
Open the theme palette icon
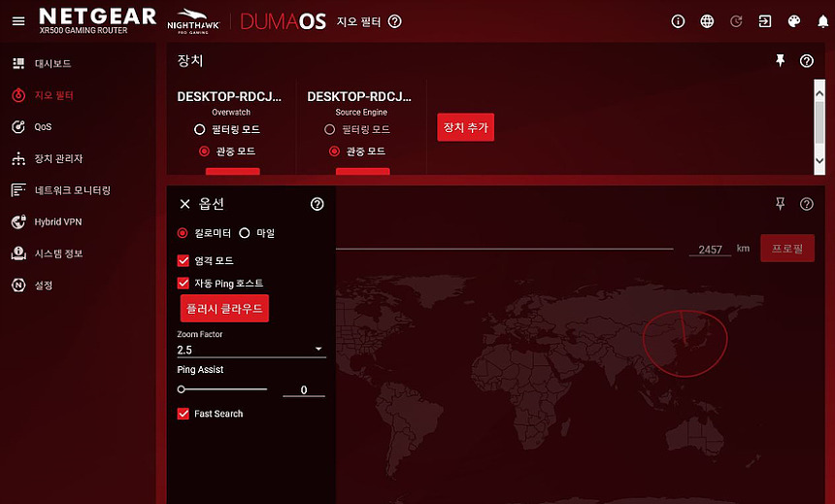point(793,21)
